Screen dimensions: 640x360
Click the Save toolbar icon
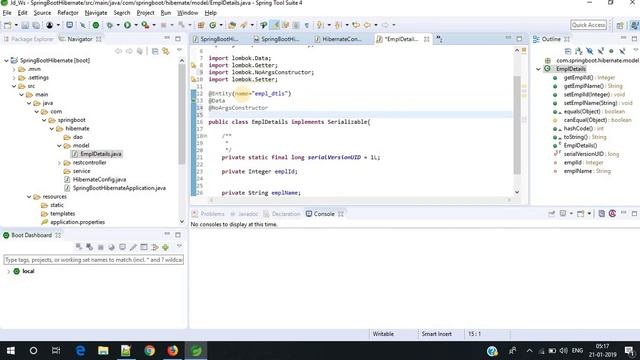click(x=25, y=25)
